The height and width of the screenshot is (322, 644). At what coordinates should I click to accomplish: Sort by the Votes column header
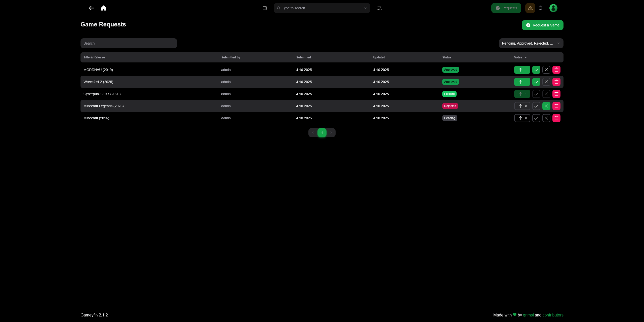(x=520, y=57)
